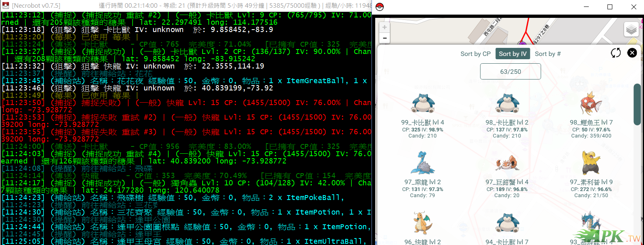This screenshot has height=245, width=644.
Task: Click the Pokéball icon in map window title bar
Action: (380, 7)
